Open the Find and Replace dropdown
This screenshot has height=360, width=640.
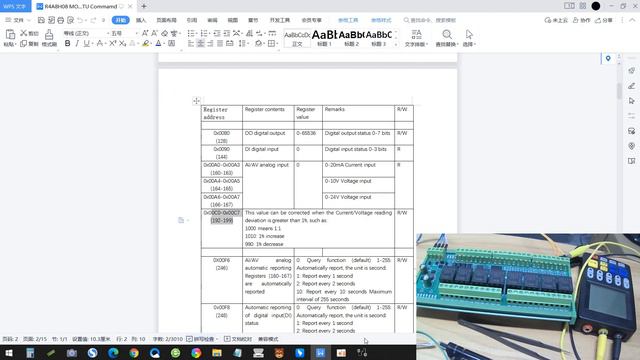point(447,38)
